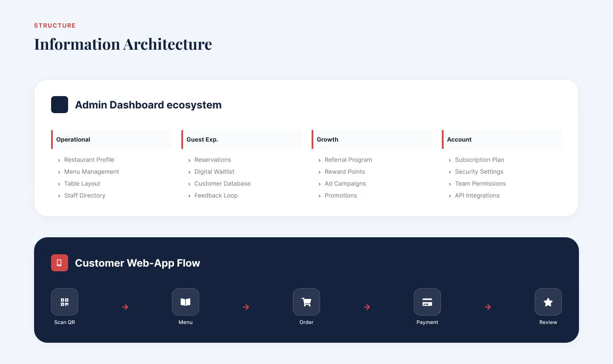
Task: Click the 'Customer Web-App Flow' heading
Action: coord(137,263)
